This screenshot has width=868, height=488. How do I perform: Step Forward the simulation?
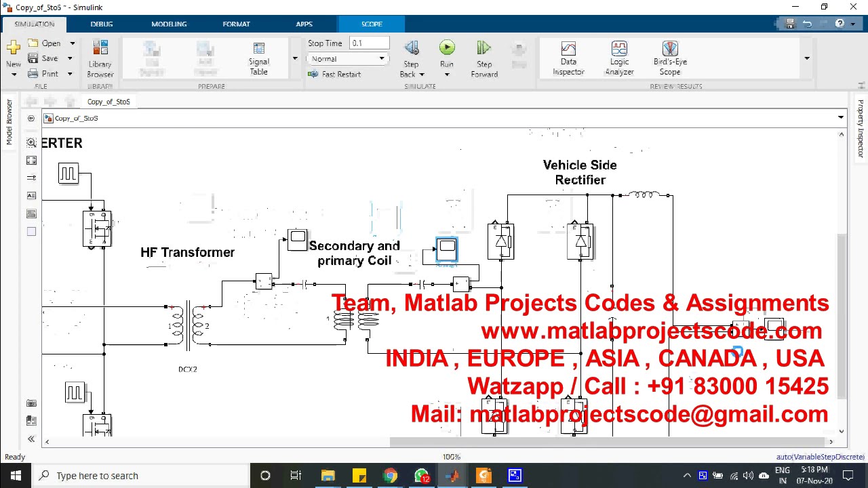[484, 58]
